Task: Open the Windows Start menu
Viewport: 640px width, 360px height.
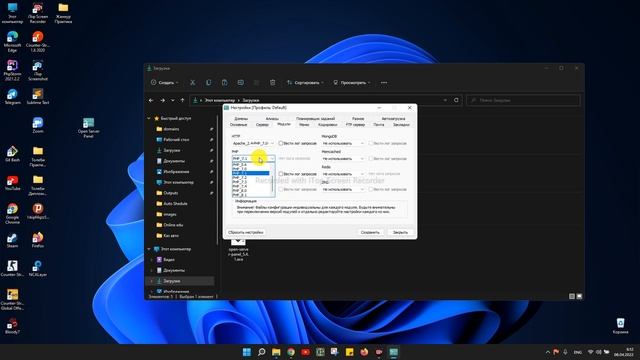Action: click(247, 352)
